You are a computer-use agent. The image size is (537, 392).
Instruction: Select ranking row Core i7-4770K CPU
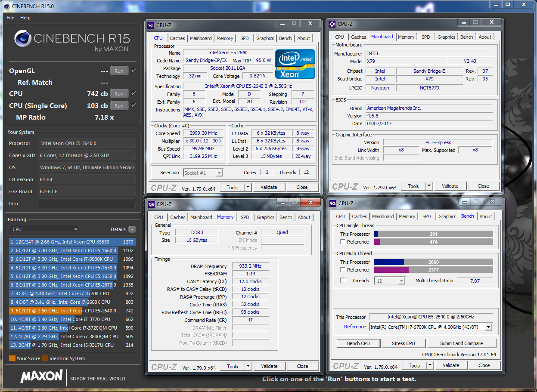(x=72, y=293)
